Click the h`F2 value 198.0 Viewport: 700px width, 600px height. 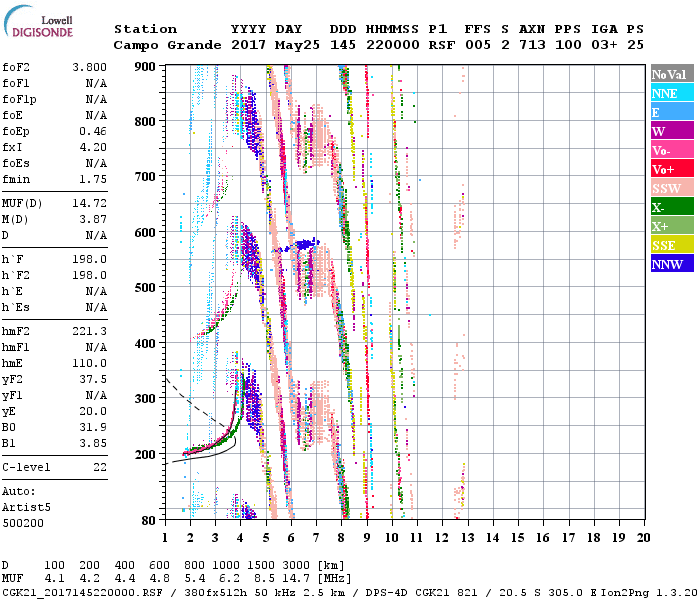(x=89, y=275)
